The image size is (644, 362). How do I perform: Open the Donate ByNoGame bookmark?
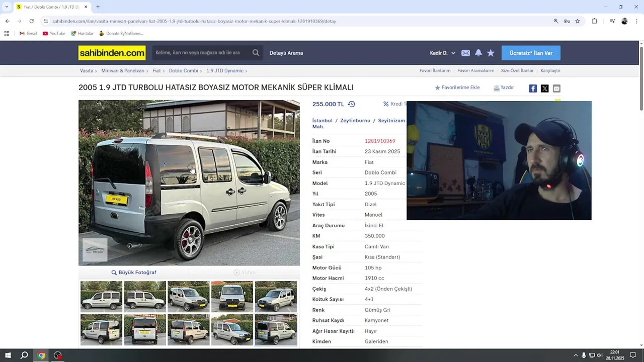click(x=121, y=33)
